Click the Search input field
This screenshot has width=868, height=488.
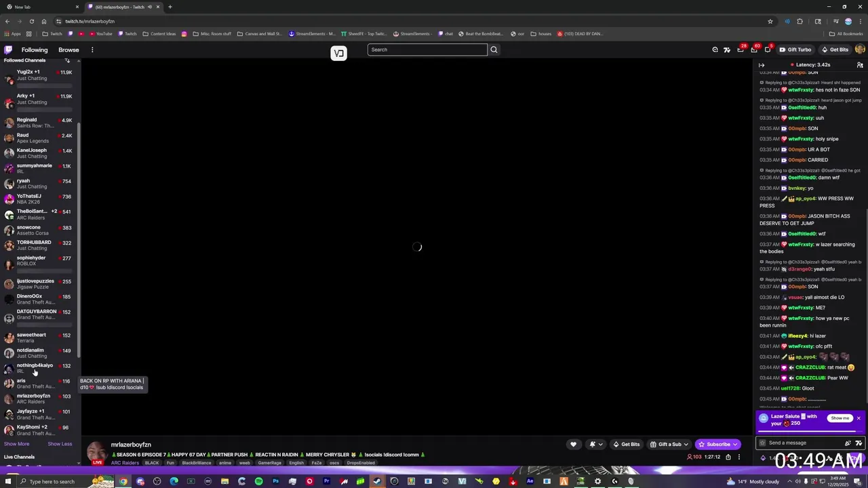[x=427, y=49]
